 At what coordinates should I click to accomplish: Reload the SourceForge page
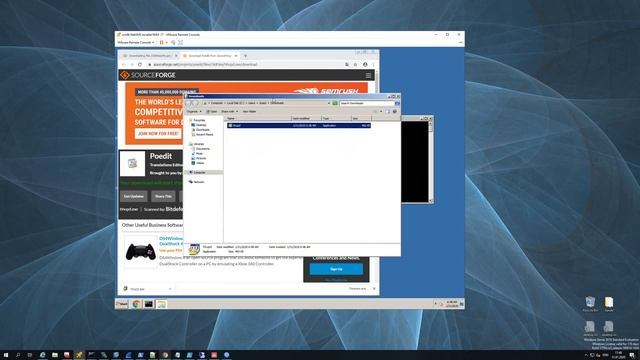click(140, 64)
